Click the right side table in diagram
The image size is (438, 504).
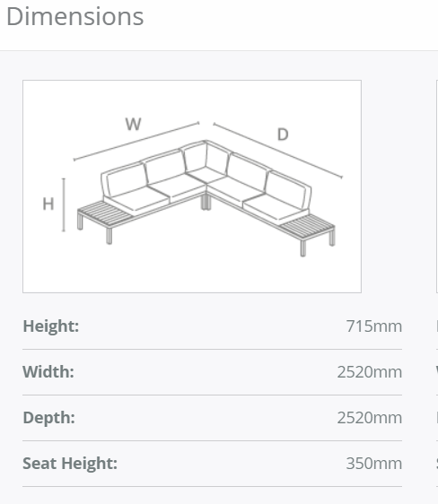(x=308, y=226)
